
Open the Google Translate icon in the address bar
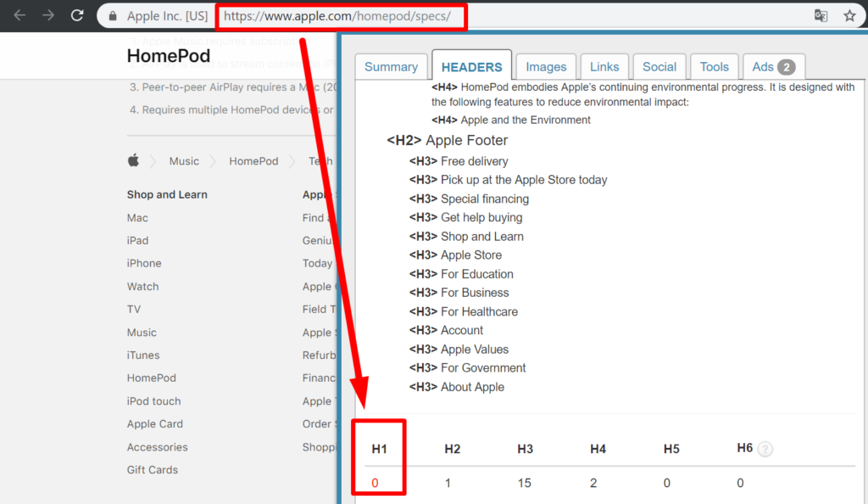point(821,15)
